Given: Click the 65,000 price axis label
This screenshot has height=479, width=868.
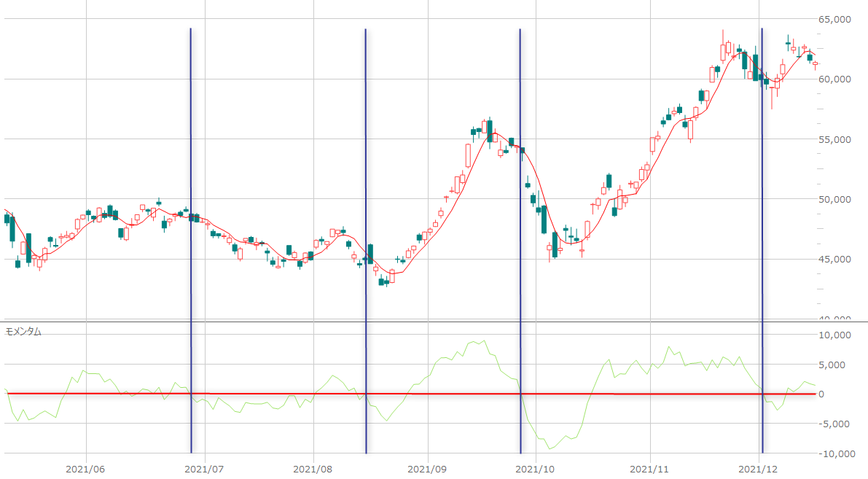Looking at the screenshot, I should pos(832,20).
